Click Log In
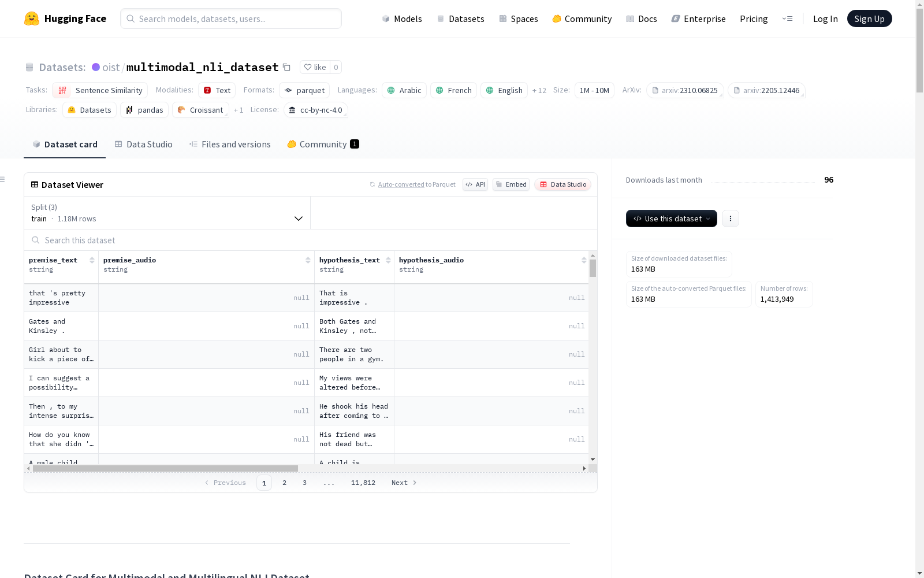This screenshot has height=578, width=924. (x=825, y=18)
